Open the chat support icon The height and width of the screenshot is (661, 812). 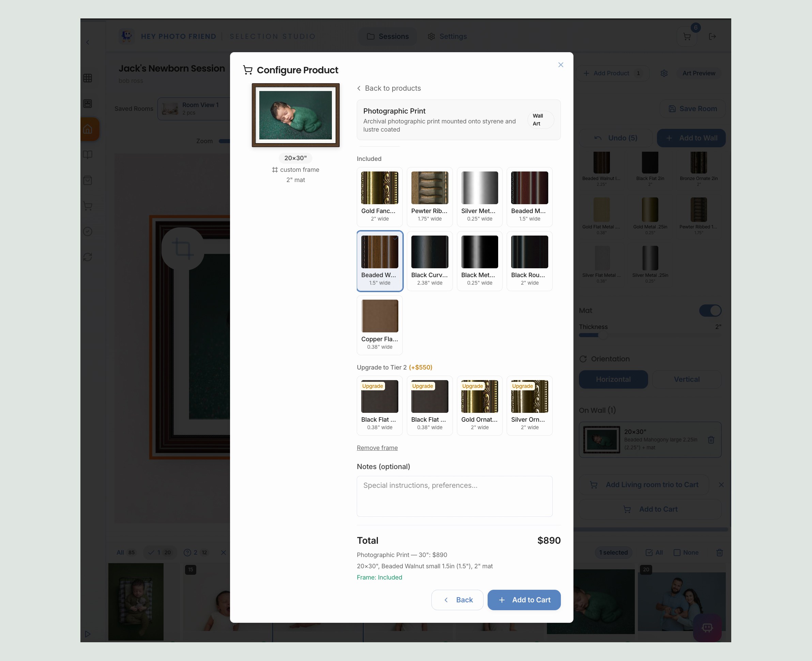coord(707,628)
